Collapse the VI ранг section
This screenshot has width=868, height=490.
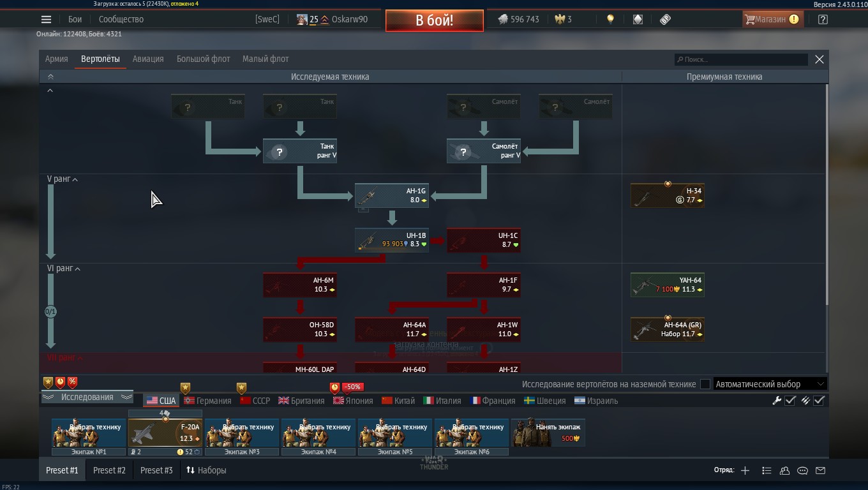tap(64, 269)
